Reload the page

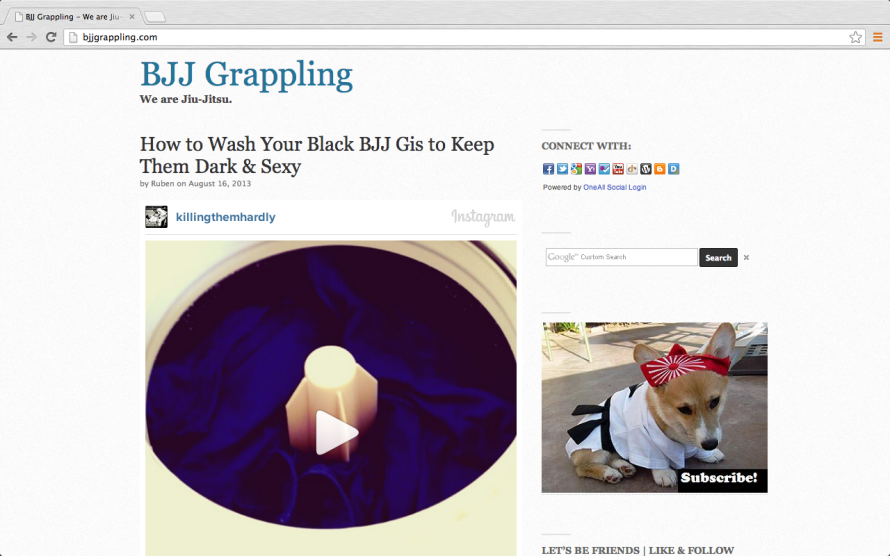pyautogui.click(x=51, y=37)
